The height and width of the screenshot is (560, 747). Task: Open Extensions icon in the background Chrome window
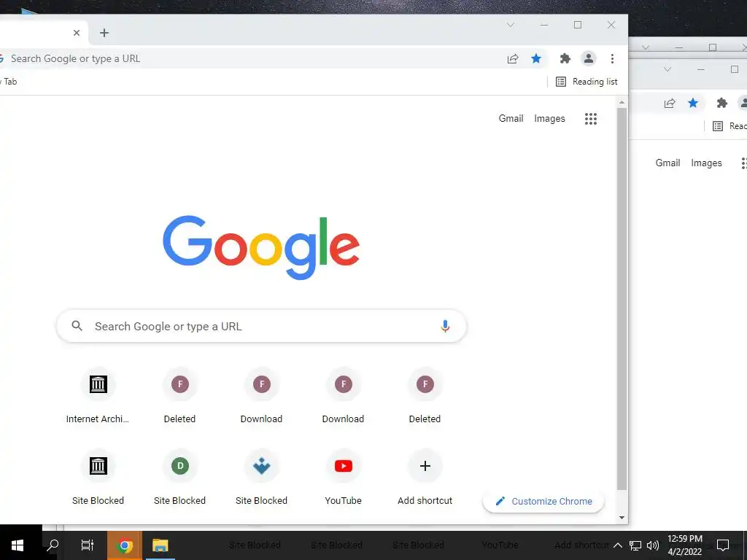pos(722,103)
